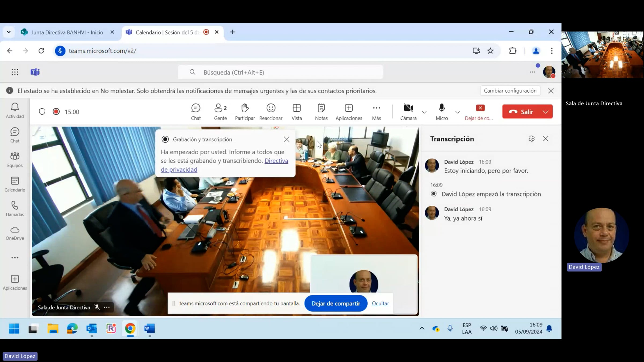Click the Teams logo icon
The height and width of the screenshot is (362, 644).
[x=35, y=72]
